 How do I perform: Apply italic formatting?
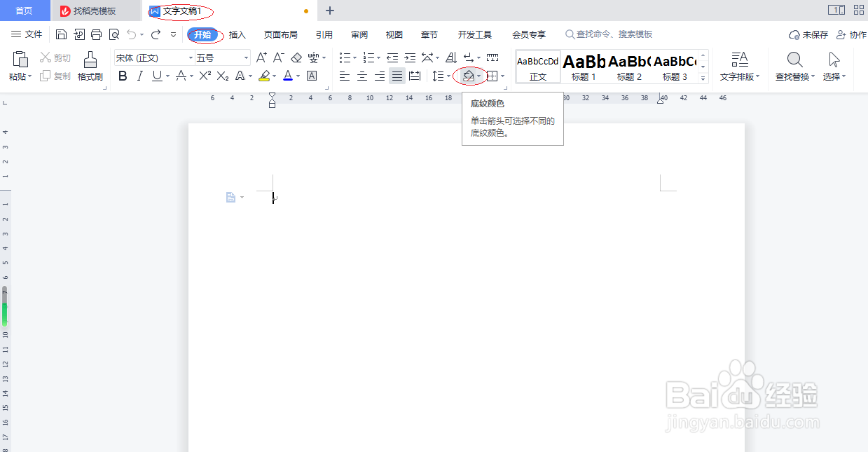(x=140, y=76)
